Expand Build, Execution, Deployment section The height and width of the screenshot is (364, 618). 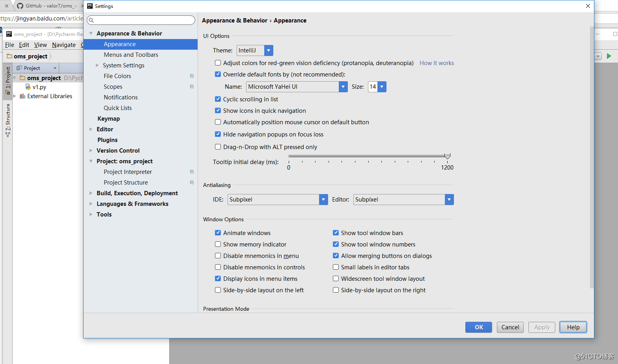click(x=91, y=193)
